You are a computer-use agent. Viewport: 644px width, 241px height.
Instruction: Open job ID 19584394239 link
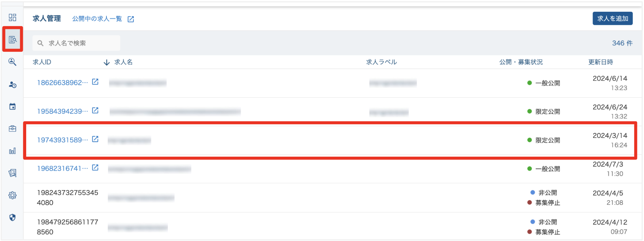click(62, 111)
